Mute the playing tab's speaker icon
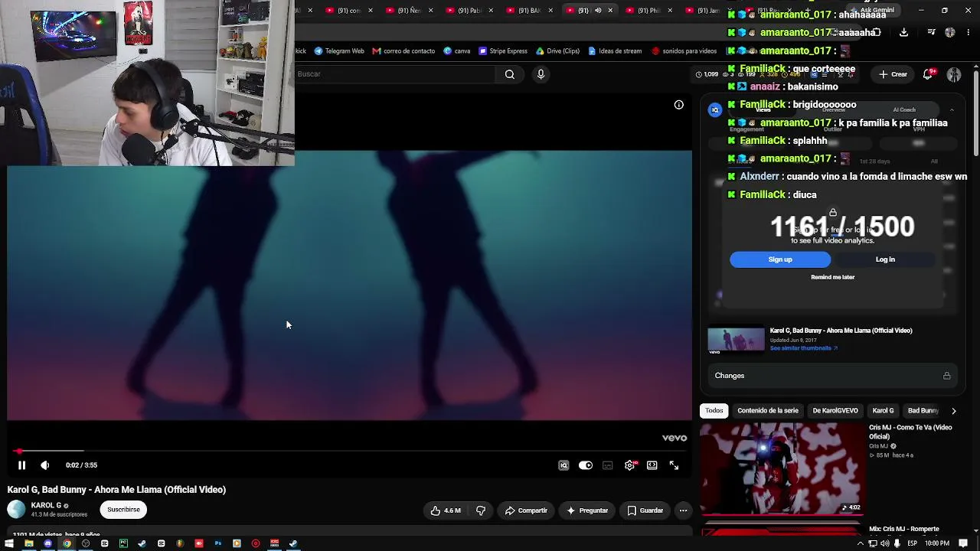Image resolution: width=980 pixels, height=551 pixels. 598,11
